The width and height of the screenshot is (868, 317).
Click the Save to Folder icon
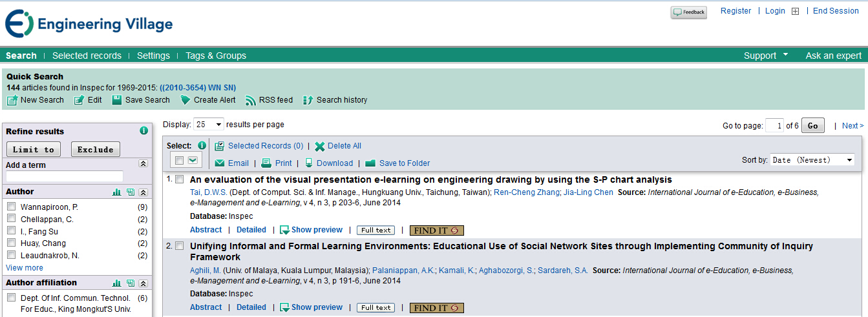pos(370,163)
